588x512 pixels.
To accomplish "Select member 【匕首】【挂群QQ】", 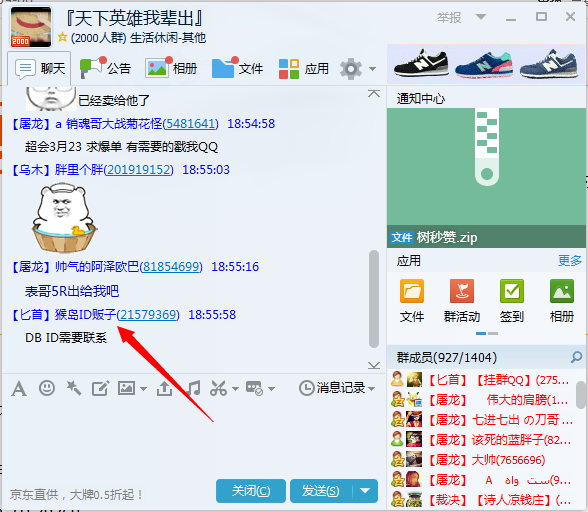I will point(482,380).
